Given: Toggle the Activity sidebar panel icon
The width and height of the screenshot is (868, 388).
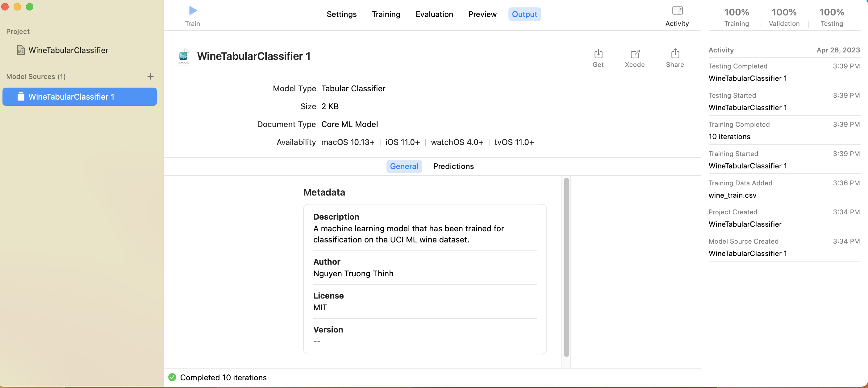Looking at the screenshot, I should (677, 11).
